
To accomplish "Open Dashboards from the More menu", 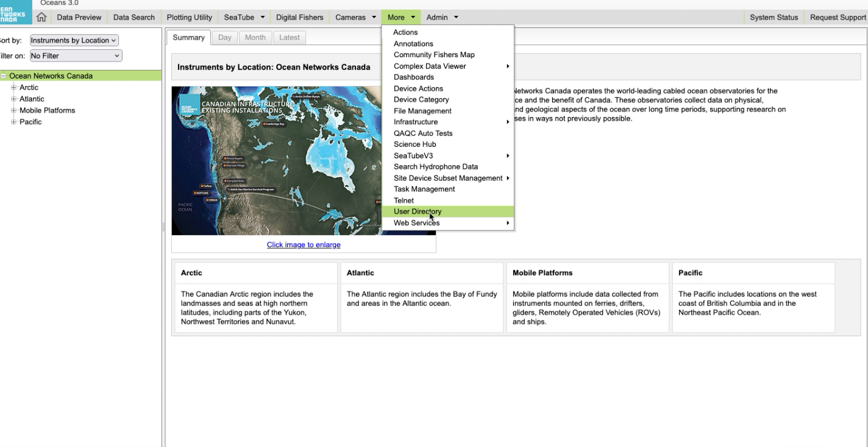I will (447, 77).
